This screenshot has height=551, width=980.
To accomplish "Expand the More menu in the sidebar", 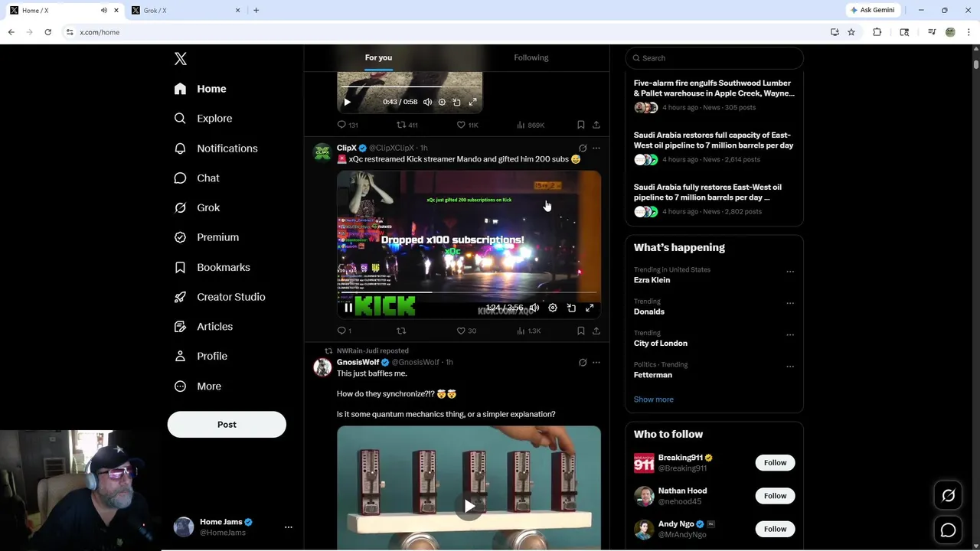I will pyautogui.click(x=197, y=386).
